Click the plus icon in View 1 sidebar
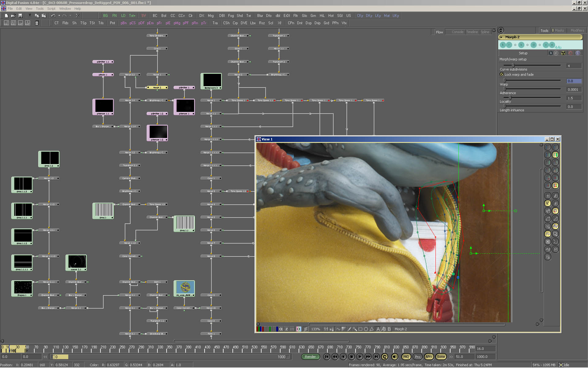Screen dimensions: 588x368 point(548,196)
